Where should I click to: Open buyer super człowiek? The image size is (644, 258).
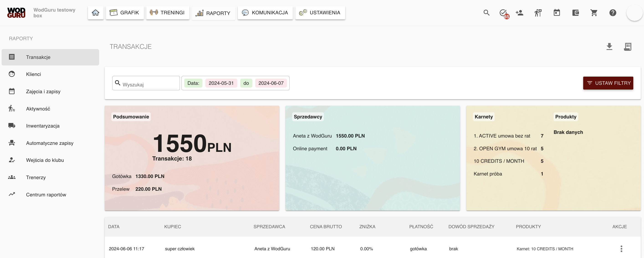180,249
